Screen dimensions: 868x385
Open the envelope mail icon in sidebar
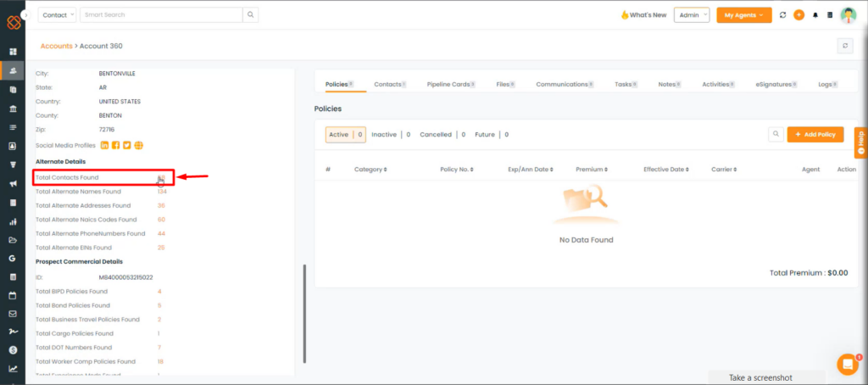[13, 314]
